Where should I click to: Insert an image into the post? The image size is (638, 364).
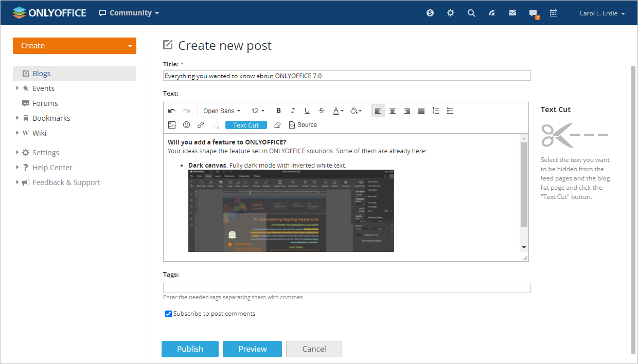pos(172,124)
